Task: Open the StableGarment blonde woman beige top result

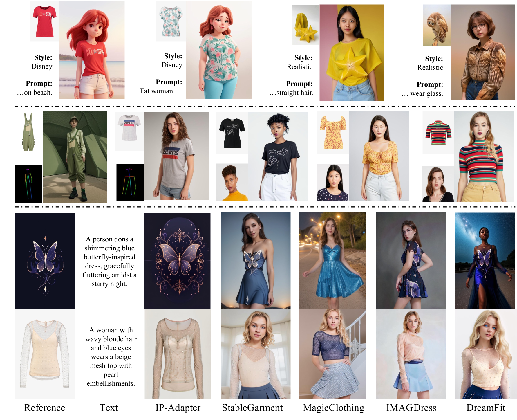Action: tap(256, 354)
